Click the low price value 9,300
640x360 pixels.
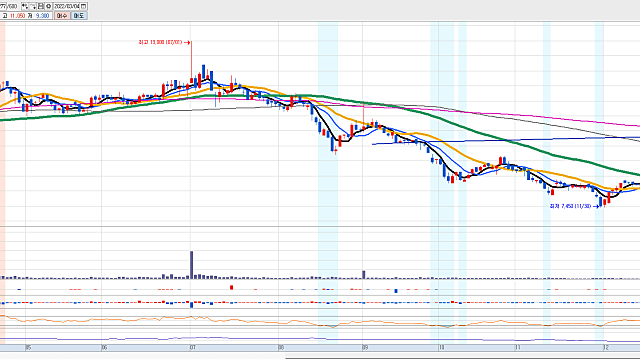click(42, 16)
